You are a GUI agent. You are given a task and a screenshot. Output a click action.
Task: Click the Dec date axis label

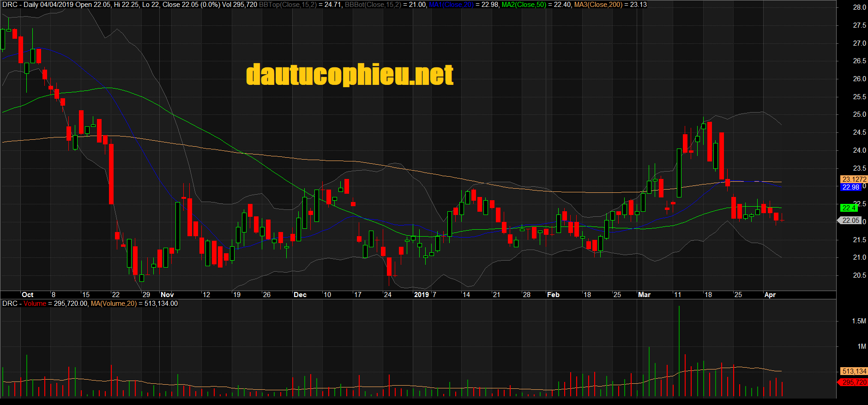click(300, 295)
